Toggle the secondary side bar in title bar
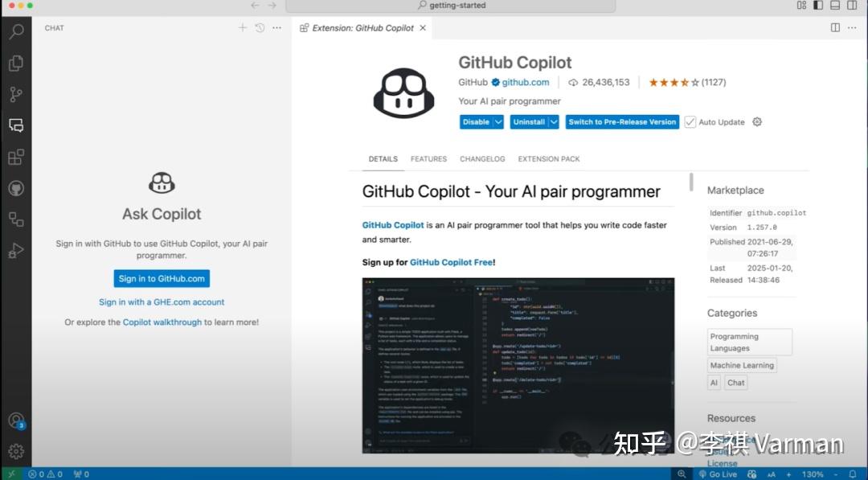 [853, 6]
